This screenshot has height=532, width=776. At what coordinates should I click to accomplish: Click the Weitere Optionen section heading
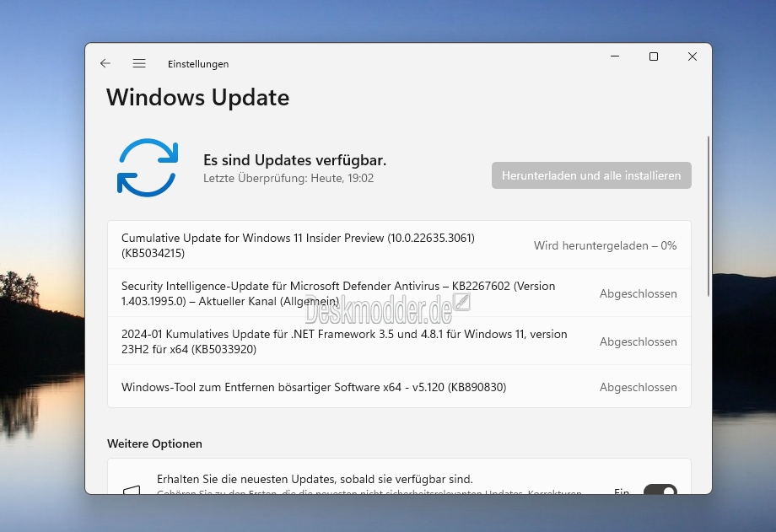click(x=154, y=443)
